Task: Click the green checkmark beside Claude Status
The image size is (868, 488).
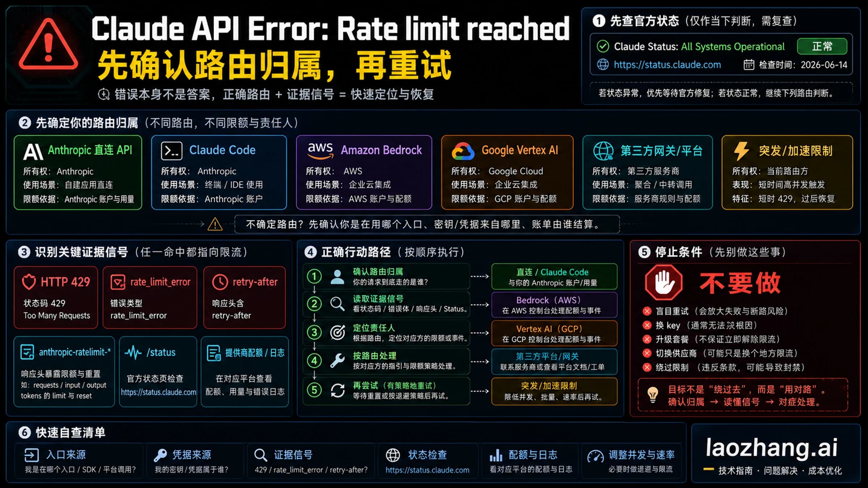Action: 603,46
